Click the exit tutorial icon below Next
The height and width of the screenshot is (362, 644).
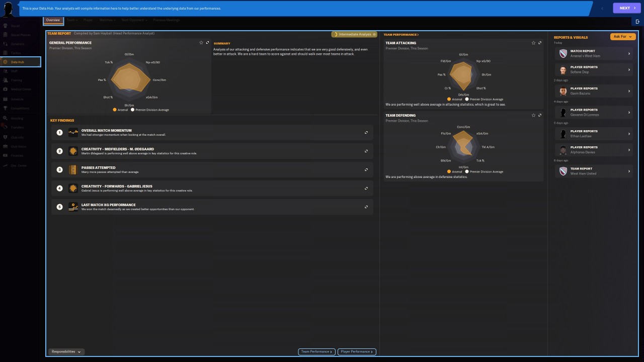pyautogui.click(x=637, y=22)
